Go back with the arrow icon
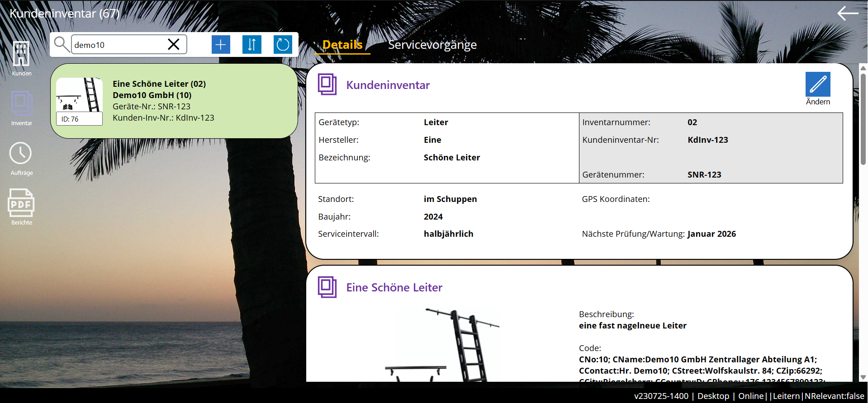 pos(848,13)
